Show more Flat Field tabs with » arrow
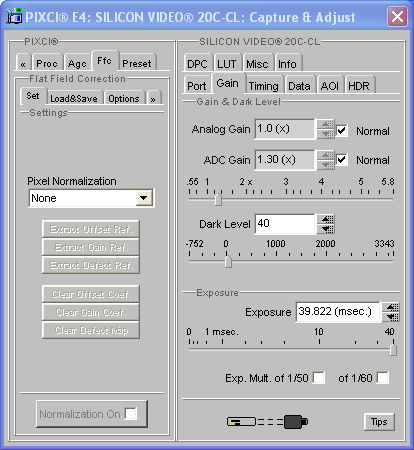414x450 pixels. click(x=153, y=99)
